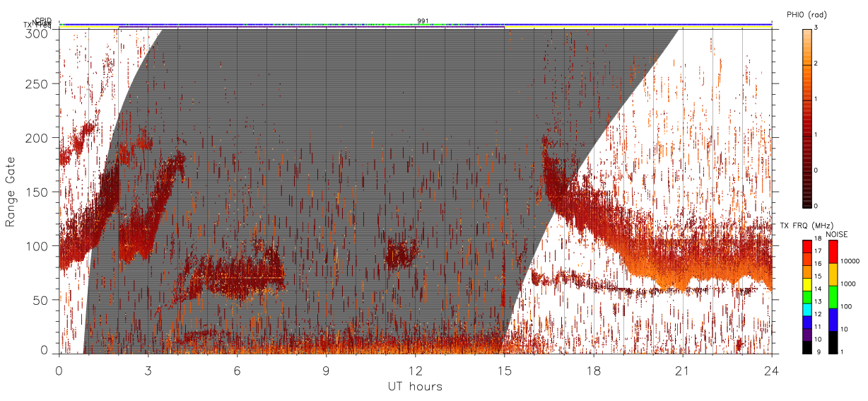Click the cyan 12-13 MHz TX FRQ swatch
868x401 pixels.
coord(807,309)
